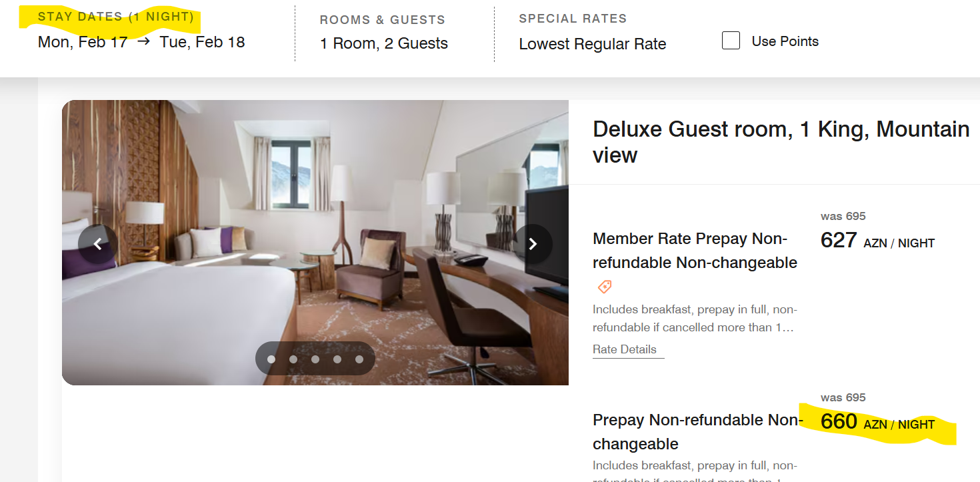The image size is (980, 482).
Task: Click the Use Points label text
Action: coord(785,41)
